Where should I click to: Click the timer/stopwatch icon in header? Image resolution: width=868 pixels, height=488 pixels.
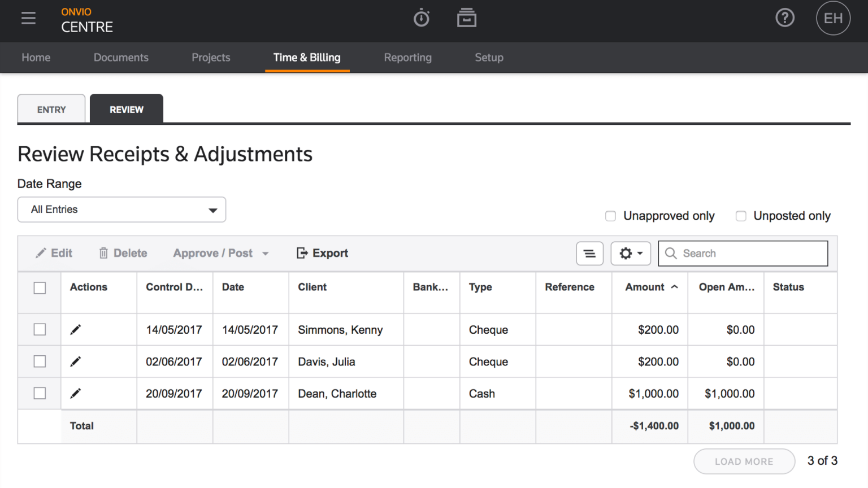click(x=421, y=18)
